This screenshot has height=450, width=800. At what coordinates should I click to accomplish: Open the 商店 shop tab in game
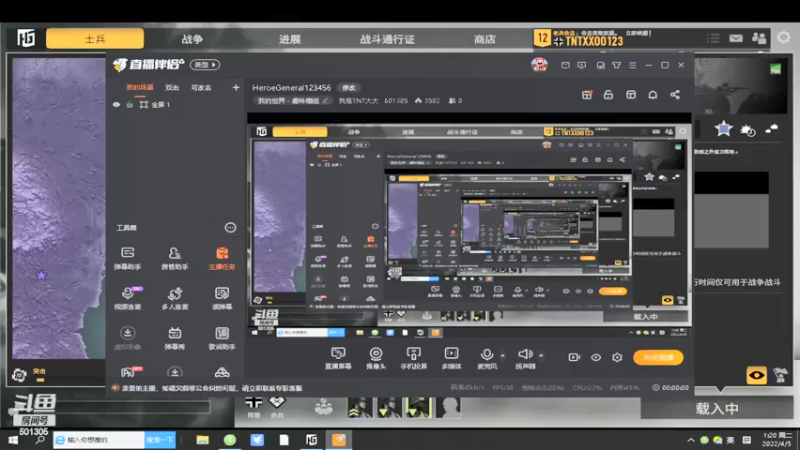[484, 39]
